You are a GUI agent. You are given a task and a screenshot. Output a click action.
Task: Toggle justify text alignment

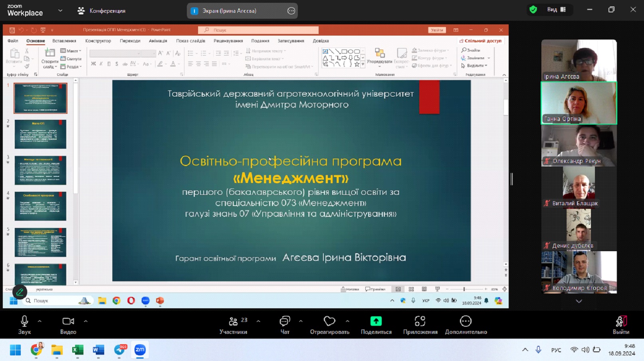(x=214, y=64)
